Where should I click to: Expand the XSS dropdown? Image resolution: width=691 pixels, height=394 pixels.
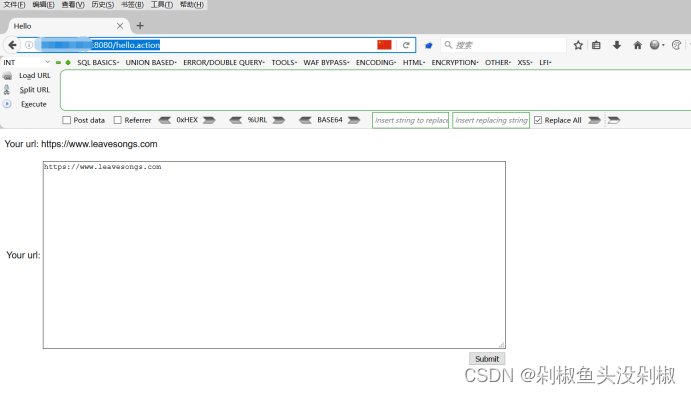point(525,63)
